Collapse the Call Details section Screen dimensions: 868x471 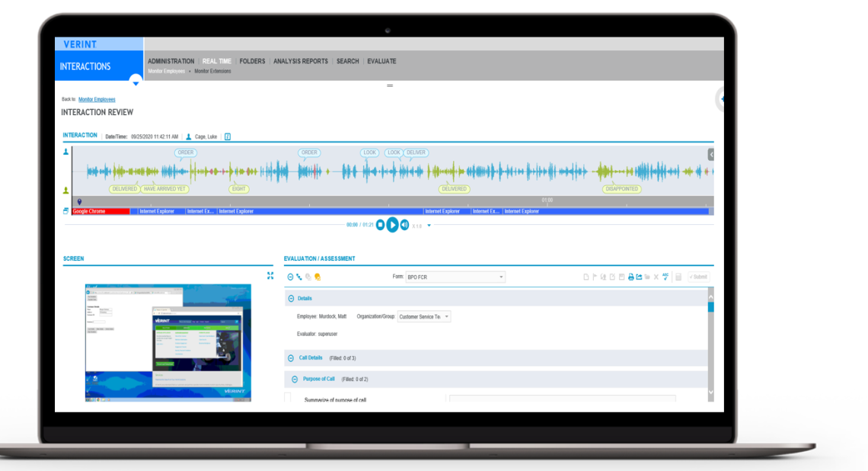[291, 357]
